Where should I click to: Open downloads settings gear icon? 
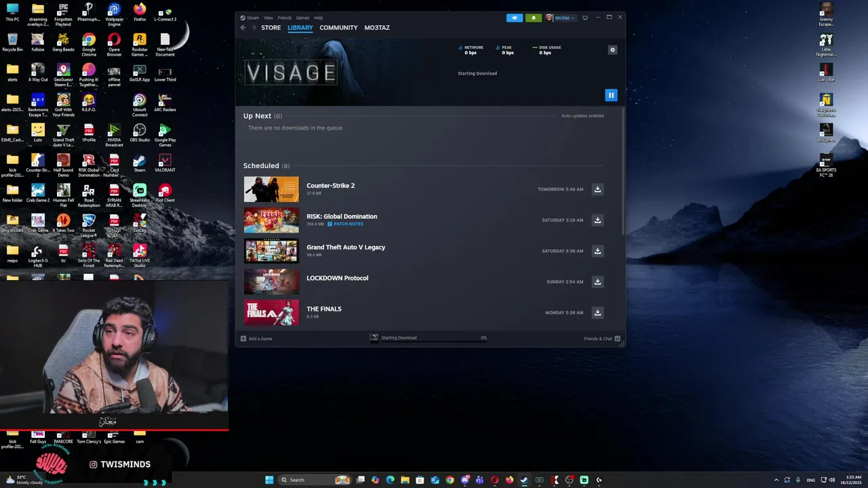[612, 50]
